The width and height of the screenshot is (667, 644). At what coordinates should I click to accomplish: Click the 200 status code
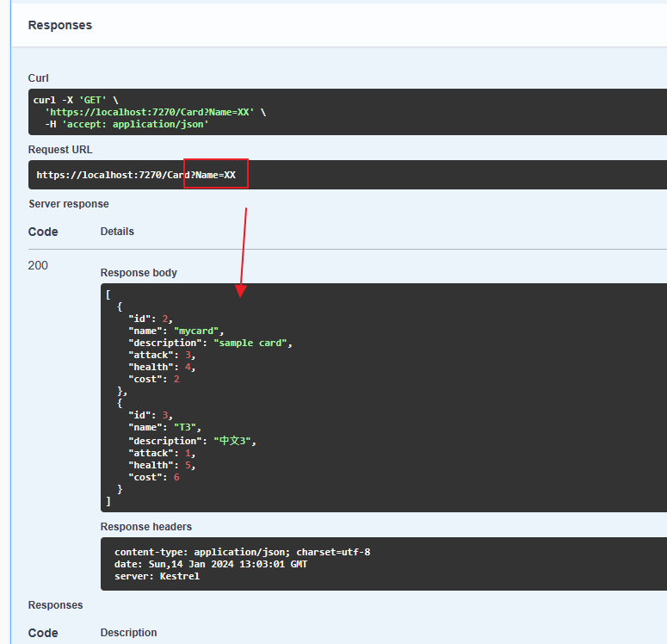coord(38,265)
